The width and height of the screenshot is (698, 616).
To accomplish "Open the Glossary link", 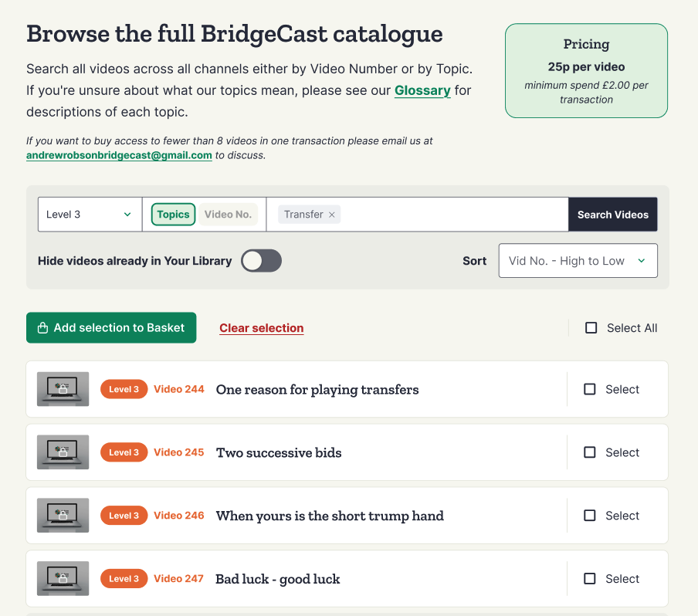I will [x=422, y=90].
